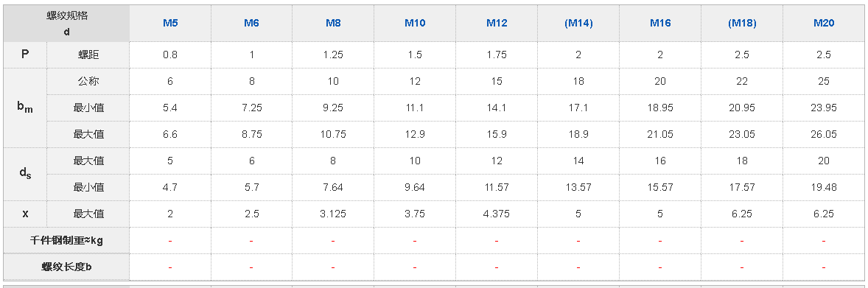Viewport: 868px width, 288px height.
Task: Select the M5 pitch value 0.8
Action: coord(170,55)
